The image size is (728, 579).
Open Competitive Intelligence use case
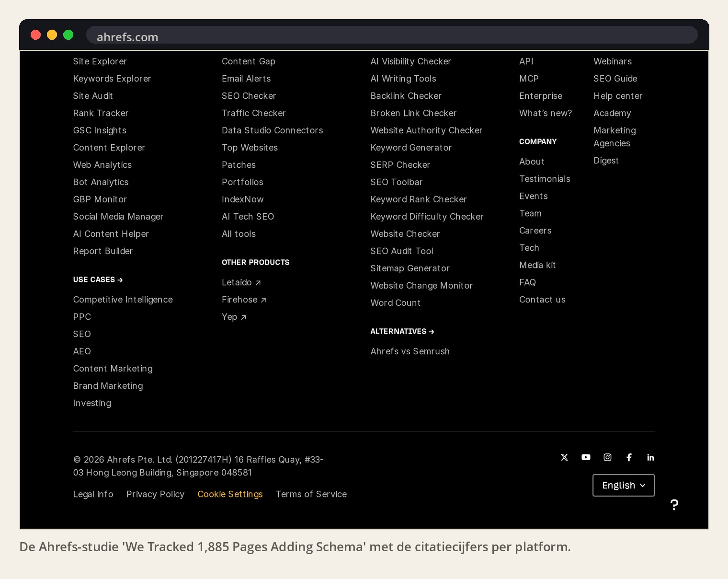(123, 300)
